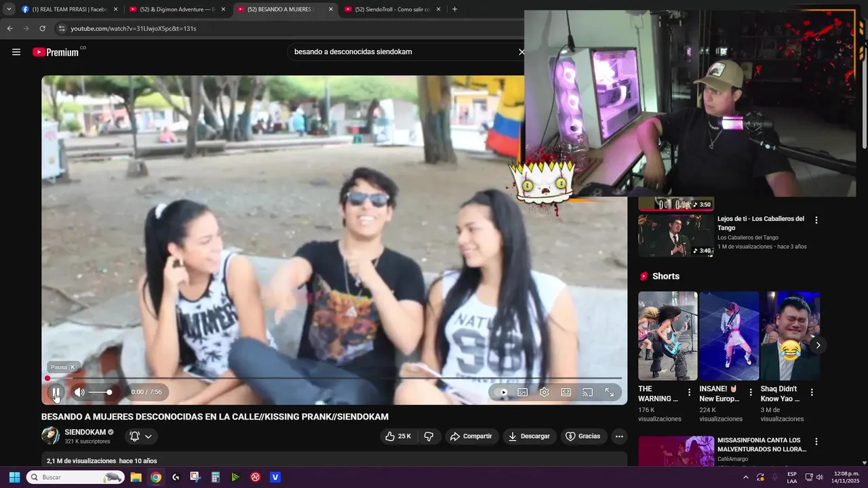Open MISSASINFONIA video title
The image size is (868, 488).
(x=762, y=445)
